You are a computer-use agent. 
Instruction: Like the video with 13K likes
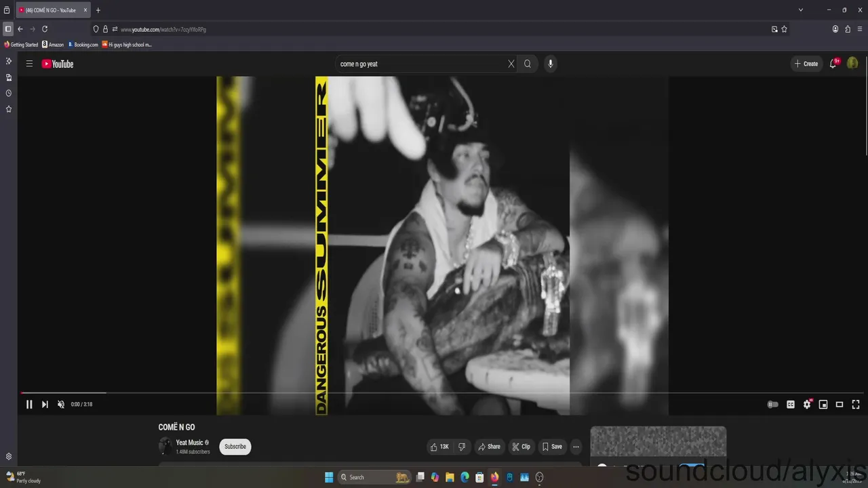pos(439,447)
